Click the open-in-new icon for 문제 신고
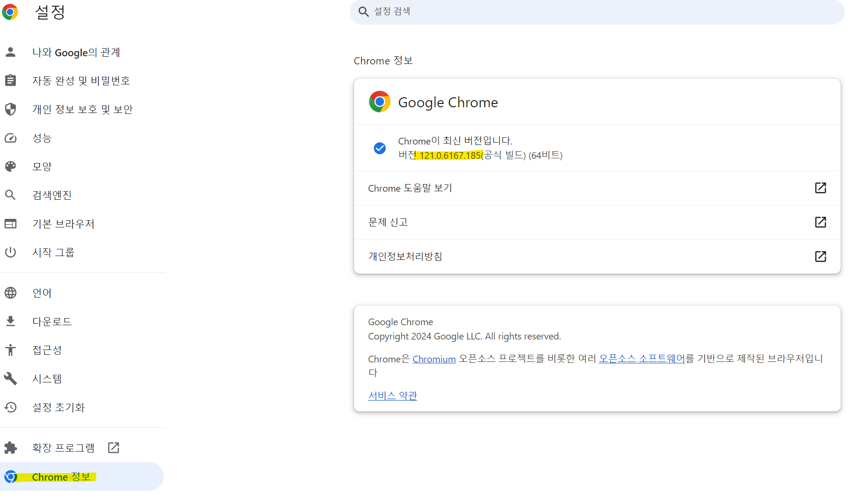The width and height of the screenshot is (865, 504). 821,222
